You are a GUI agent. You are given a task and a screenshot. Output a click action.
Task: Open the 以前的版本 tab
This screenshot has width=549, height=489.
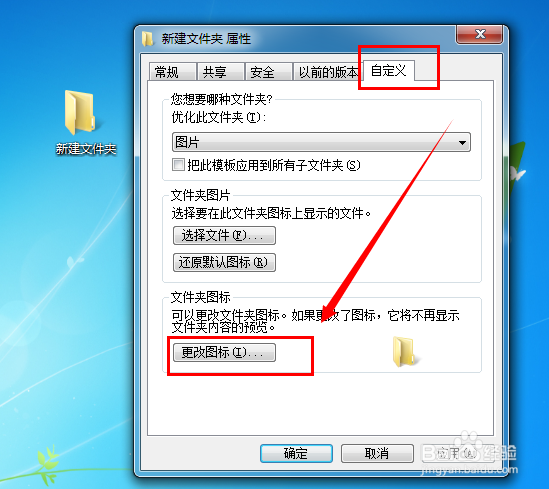[326, 72]
